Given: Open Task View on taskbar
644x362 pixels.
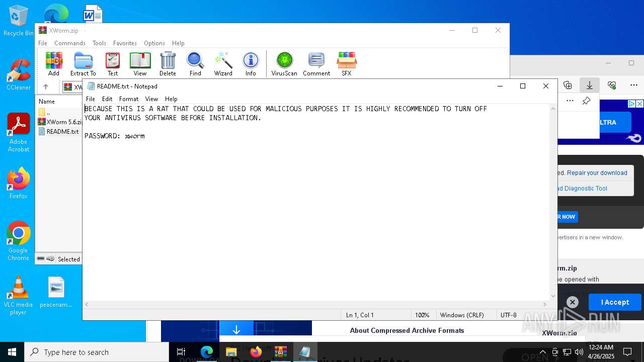Looking at the screenshot, I should pos(182,352).
